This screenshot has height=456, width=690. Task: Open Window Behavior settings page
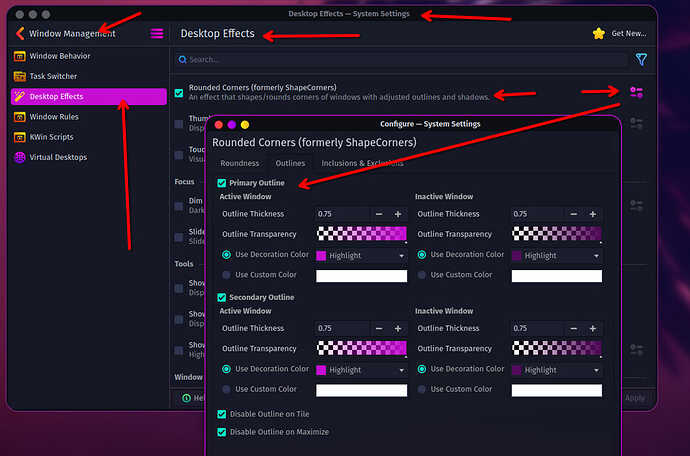(x=88, y=56)
